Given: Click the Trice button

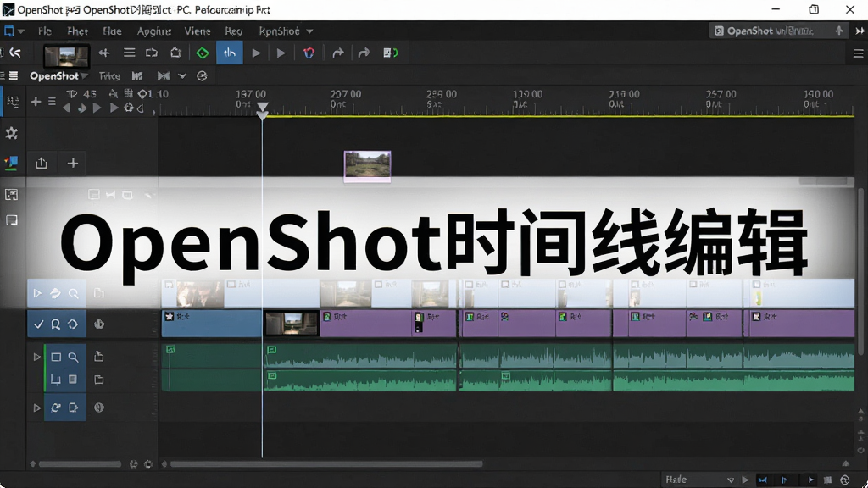Looking at the screenshot, I should click(109, 75).
